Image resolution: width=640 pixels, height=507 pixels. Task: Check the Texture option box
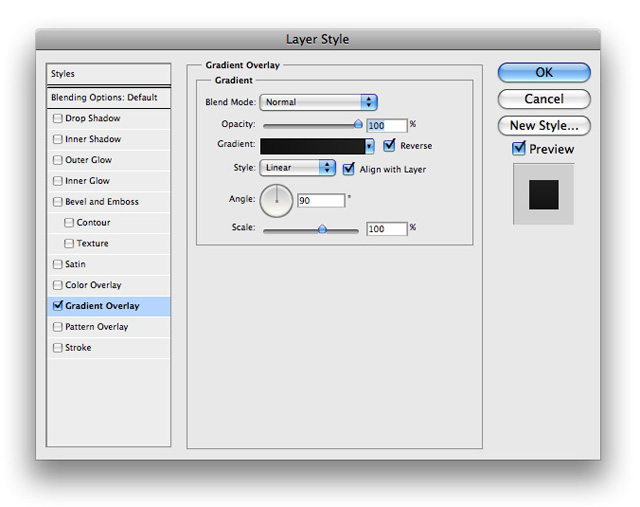tap(69, 243)
